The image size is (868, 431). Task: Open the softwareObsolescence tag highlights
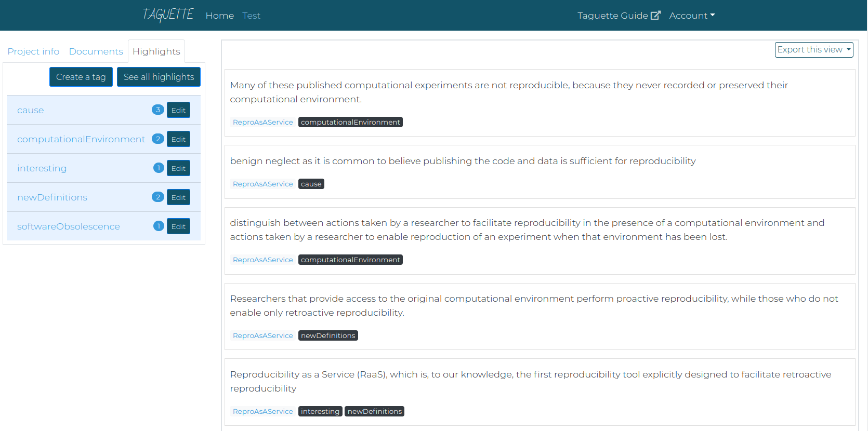pos(69,226)
